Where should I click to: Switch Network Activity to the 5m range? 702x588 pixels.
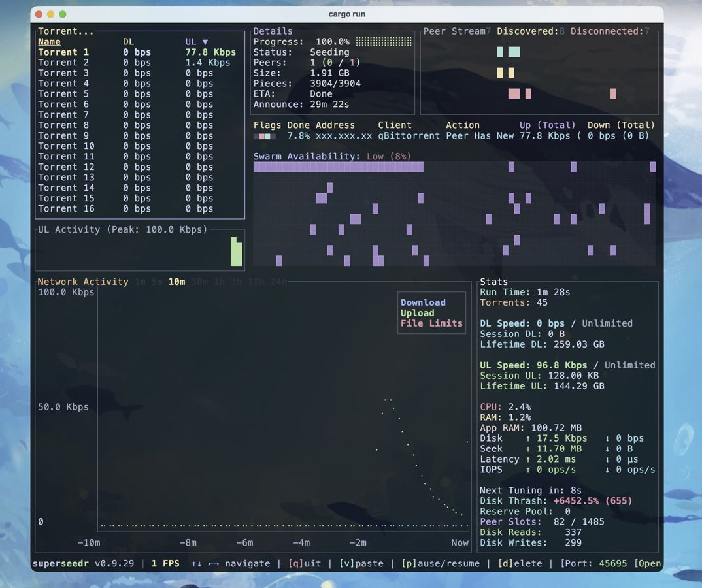coord(157,282)
